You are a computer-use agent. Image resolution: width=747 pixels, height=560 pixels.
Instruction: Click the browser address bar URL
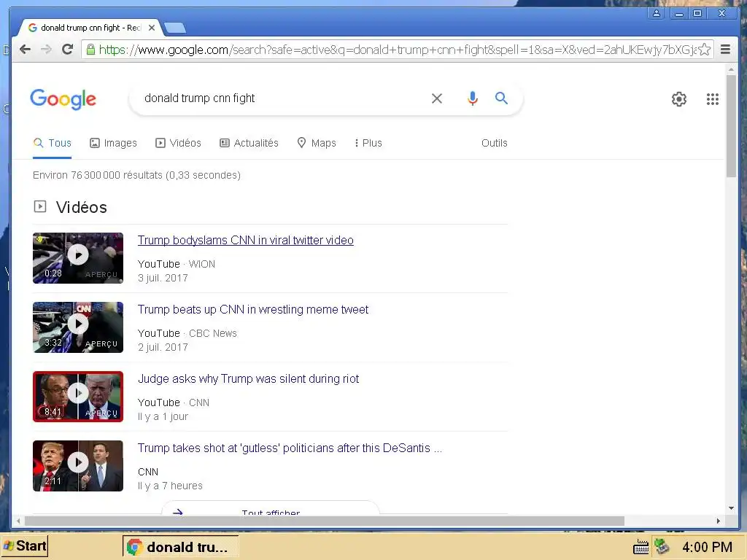tap(398, 50)
